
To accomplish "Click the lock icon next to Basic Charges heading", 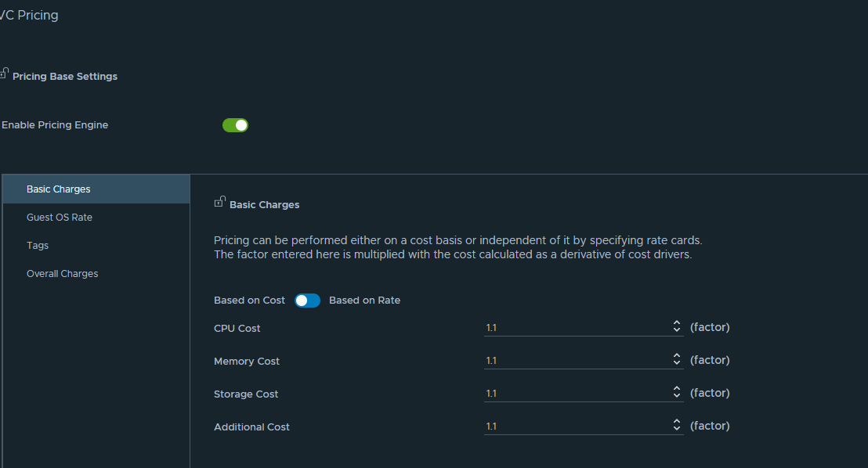I will click(219, 203).
